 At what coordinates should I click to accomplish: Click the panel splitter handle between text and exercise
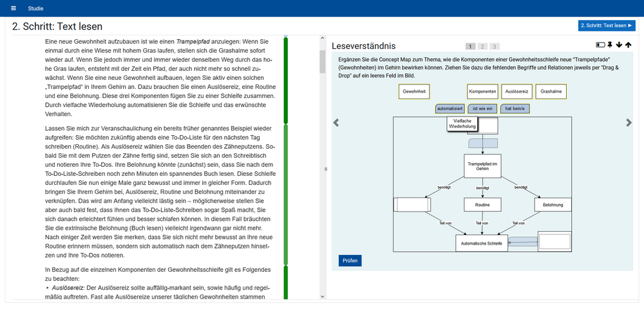tap(325, 169)
